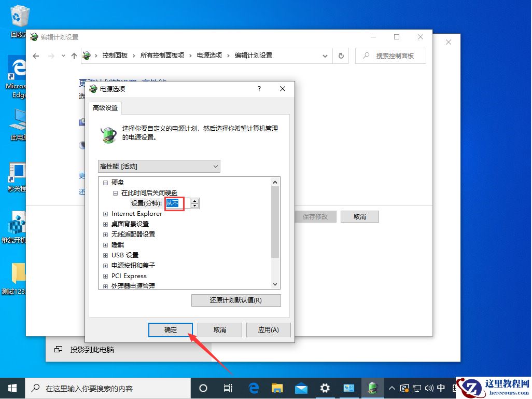Open the Recycle Bin desktop icon

19,16
